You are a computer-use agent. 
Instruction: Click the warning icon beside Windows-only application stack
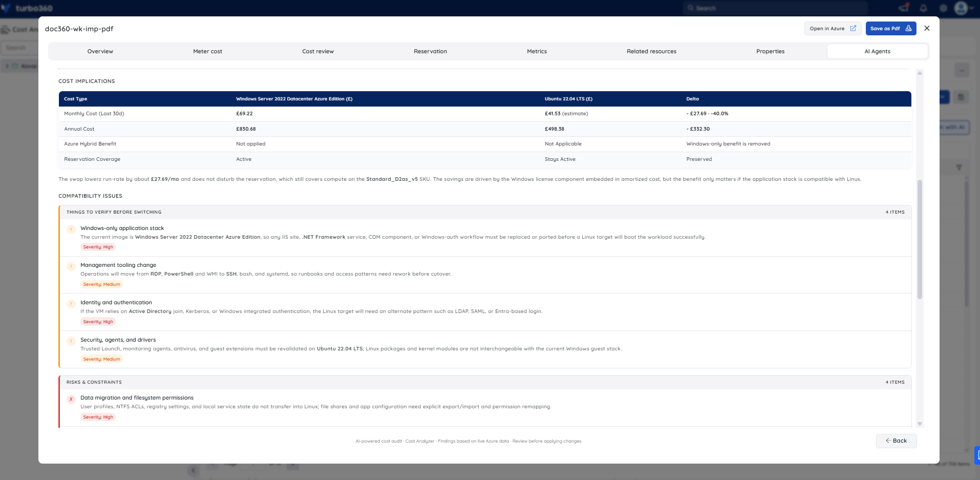(71, 229)
